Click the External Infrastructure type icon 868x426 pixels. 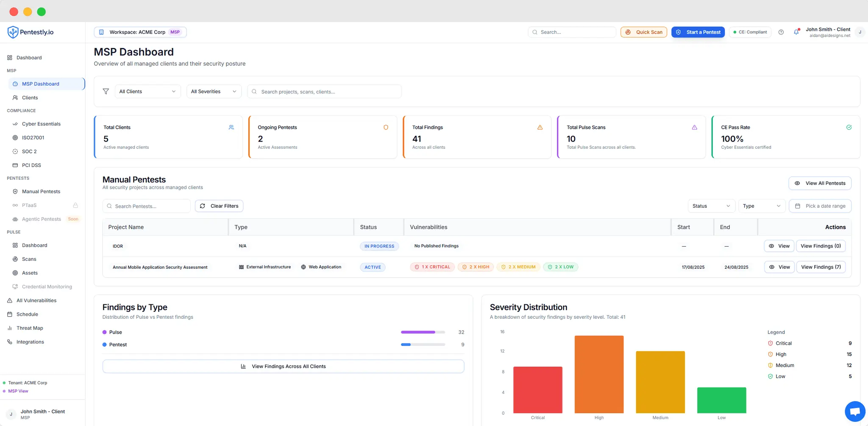[241, 267]
